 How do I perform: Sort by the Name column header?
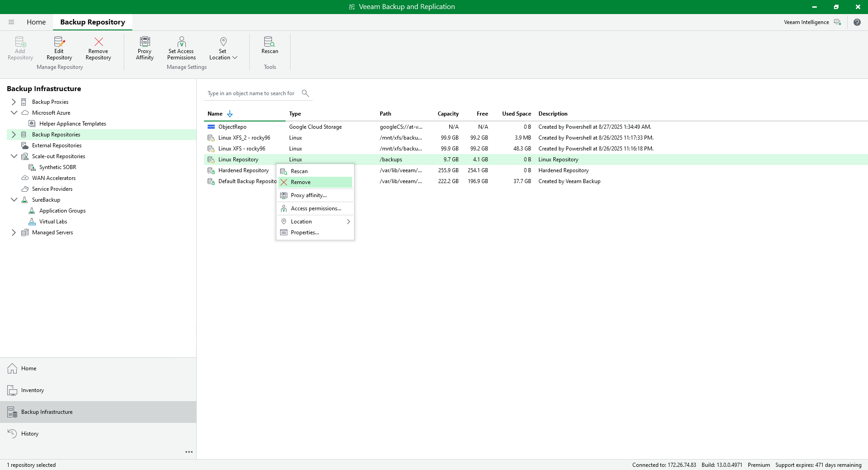215,114
